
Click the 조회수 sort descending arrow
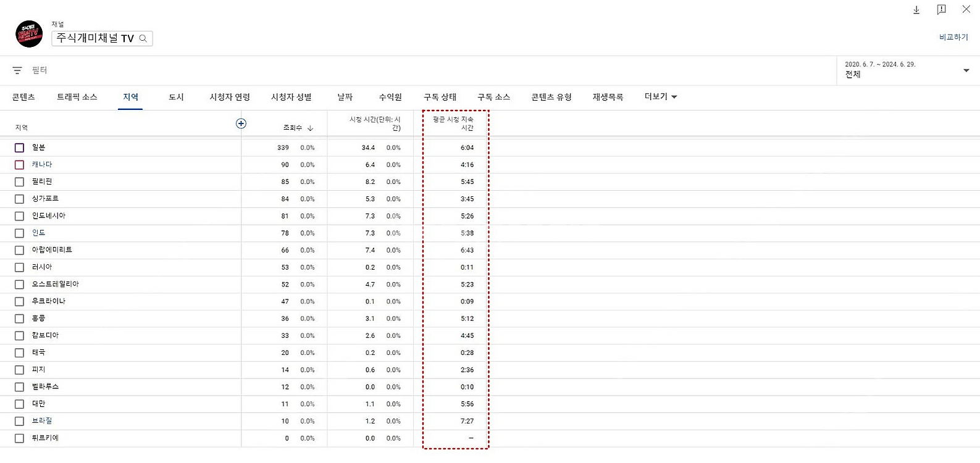point(310,128)
